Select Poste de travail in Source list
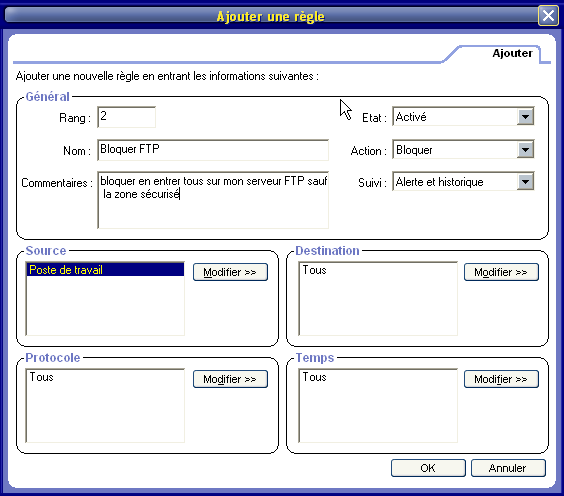This screenshot has height=496, width=564. point(105,270)
